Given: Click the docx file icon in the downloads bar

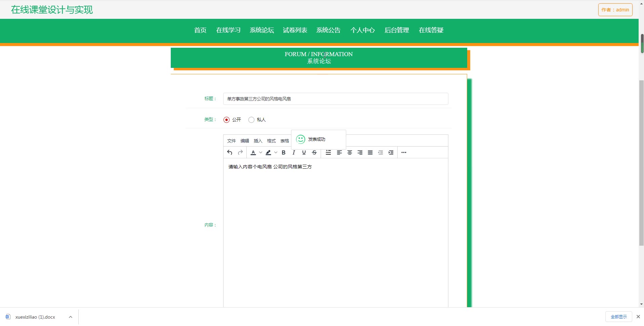Looking at the screenshot, I should (8, 317).
